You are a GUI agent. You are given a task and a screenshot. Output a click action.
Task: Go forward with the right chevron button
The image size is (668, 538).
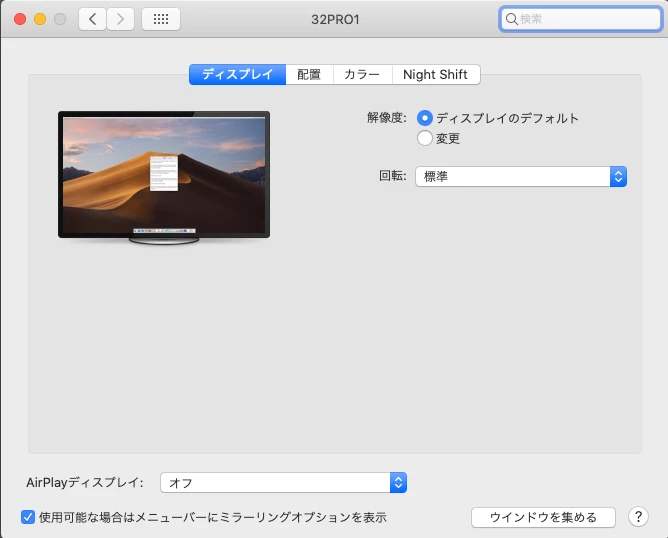121,19
